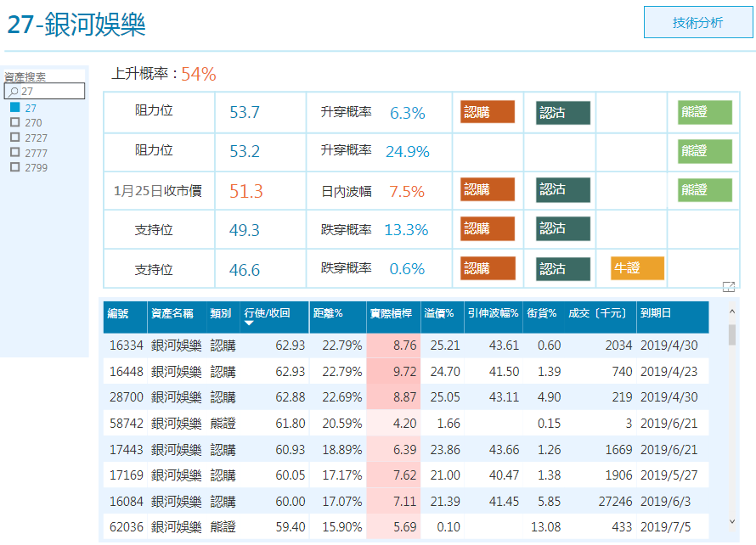This screenshot has width=756, height=545.
Task: Click the focus mode expand icon
Action: click(729, 287)
